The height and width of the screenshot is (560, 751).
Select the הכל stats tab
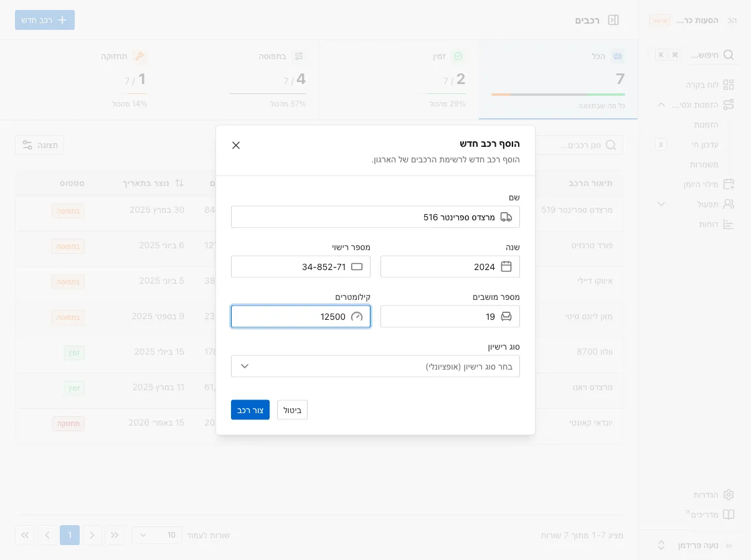(558, 80)
